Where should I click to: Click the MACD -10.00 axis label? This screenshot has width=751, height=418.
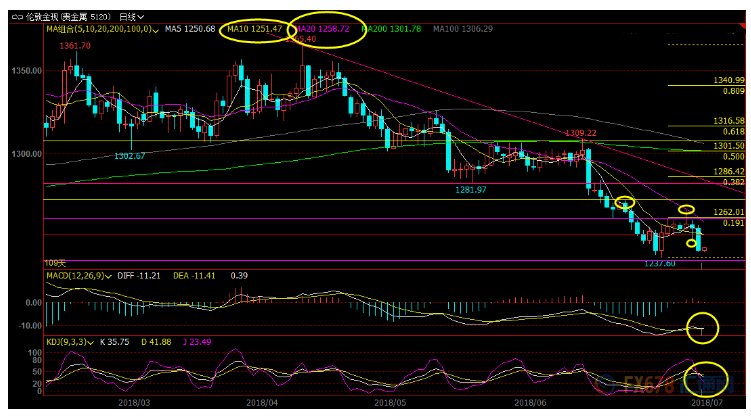click(30, 326)
